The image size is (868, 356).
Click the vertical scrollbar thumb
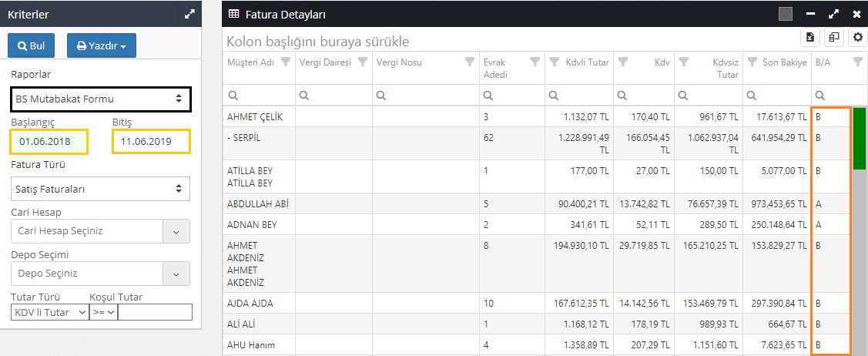859,139
